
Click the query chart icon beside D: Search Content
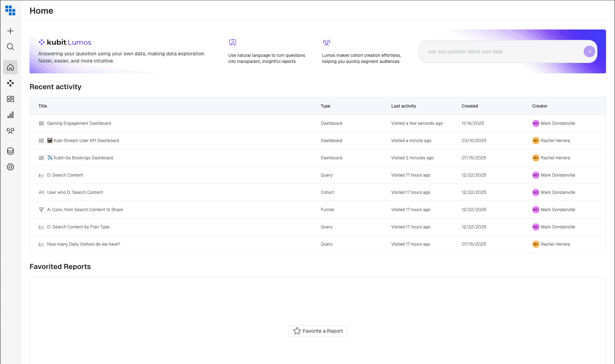pos(41,175)
